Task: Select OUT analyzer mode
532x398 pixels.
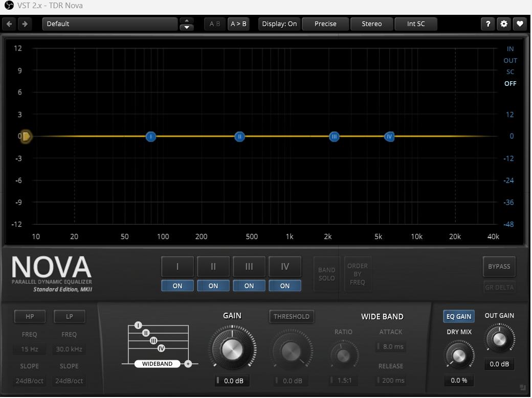Action: coord(510,60)
